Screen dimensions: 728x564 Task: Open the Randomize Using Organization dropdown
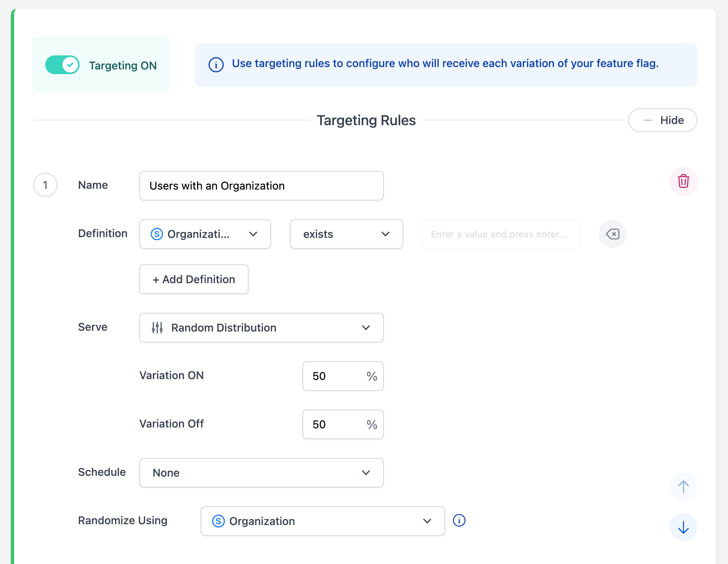pyautogui.click(x=322, y=521)
